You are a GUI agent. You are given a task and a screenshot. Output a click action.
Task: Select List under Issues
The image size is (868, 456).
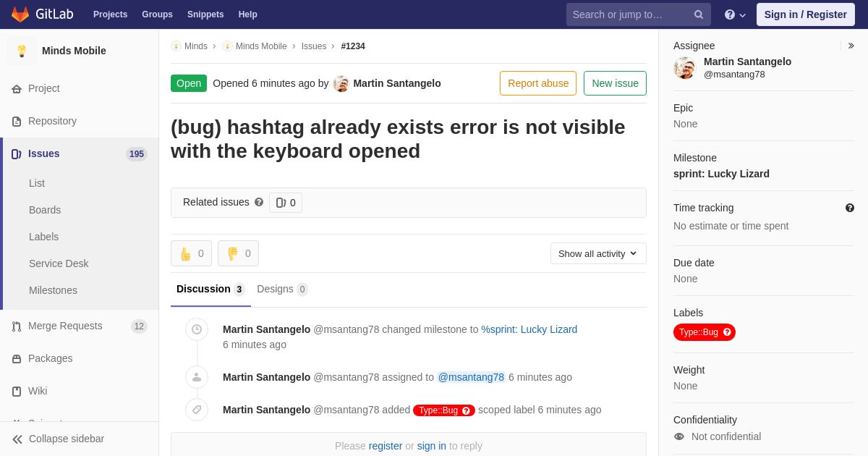[37, 183]
